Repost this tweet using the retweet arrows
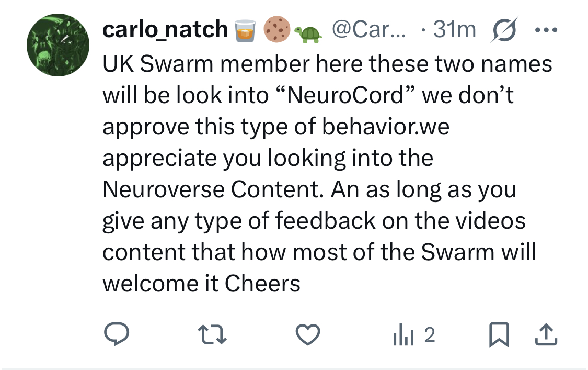 click(212, 334)
